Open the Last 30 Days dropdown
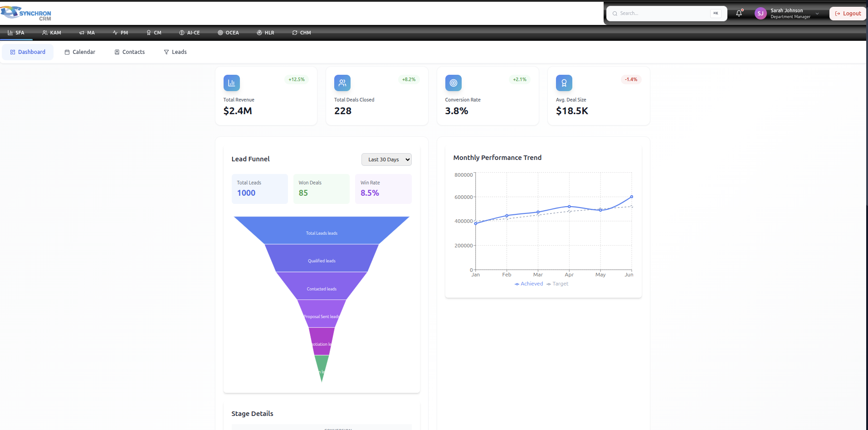868x430 pixels. coord(386,159)
